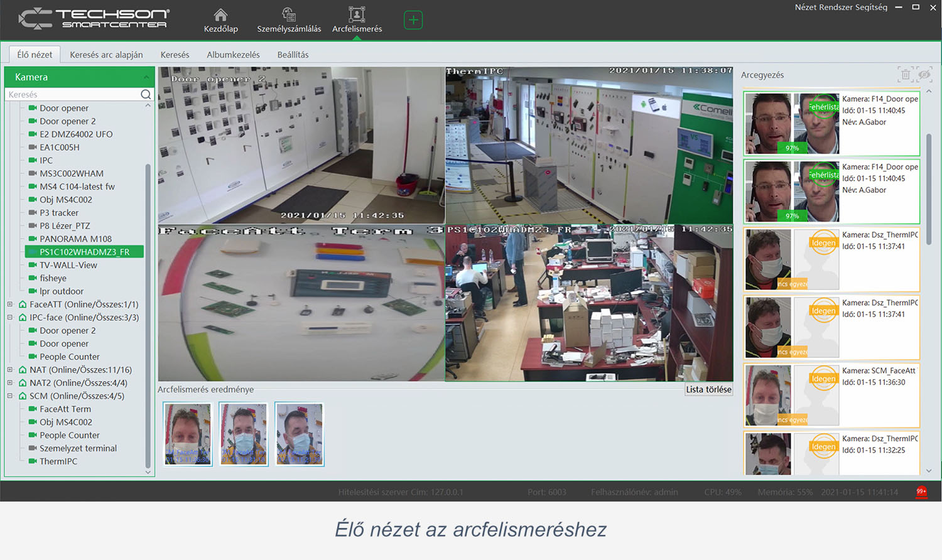Open the Albumkezelés tab
The image size is (942, 560).
[x=233, y=55]
